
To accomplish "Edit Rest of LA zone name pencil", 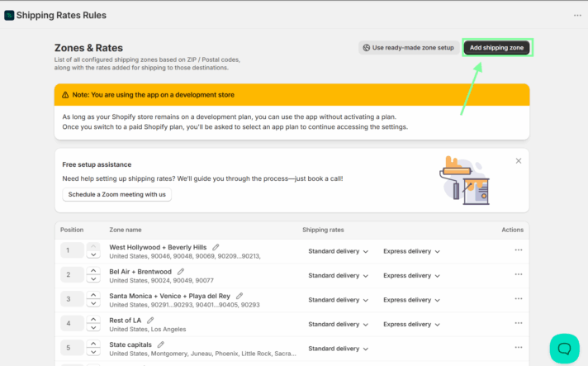I will [150, 321].
